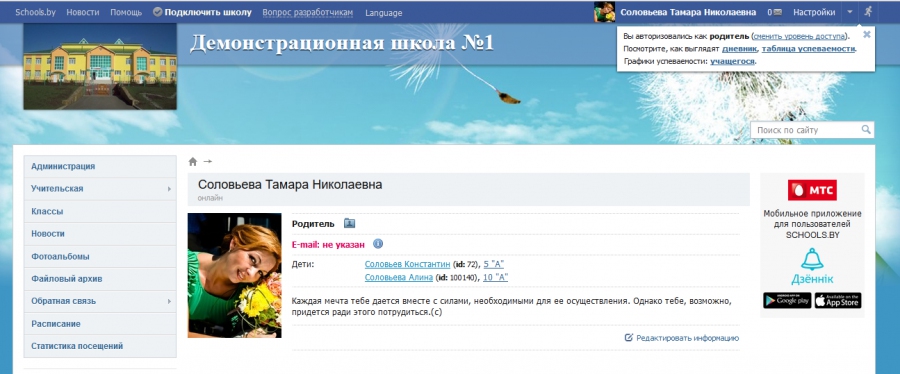Open Статистика посещений sidebar item
The width and height of the screenshot is (900, 374).
click(100, 346)
